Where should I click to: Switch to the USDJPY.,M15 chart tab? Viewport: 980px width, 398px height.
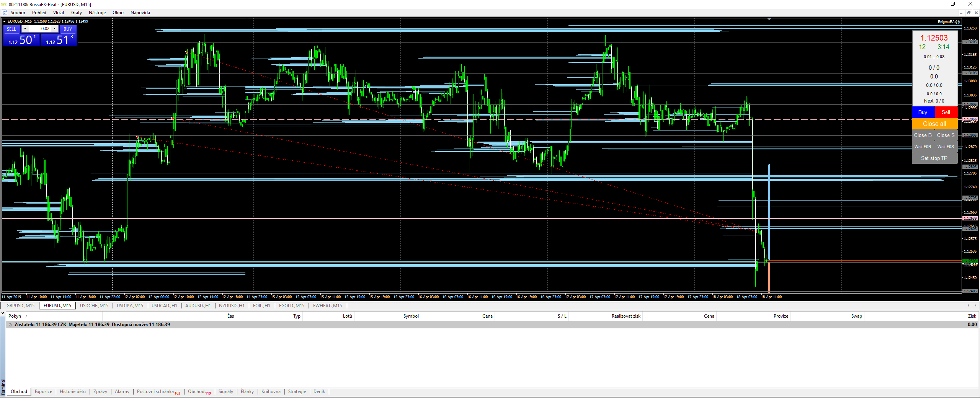[x=130, y=305]
